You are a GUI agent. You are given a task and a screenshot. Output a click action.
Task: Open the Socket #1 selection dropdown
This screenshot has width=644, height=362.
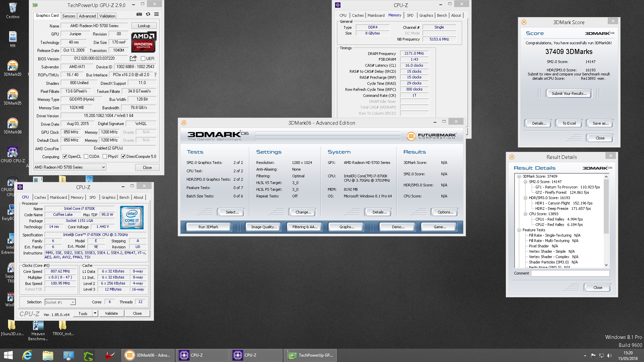click(x=60, y=302)
